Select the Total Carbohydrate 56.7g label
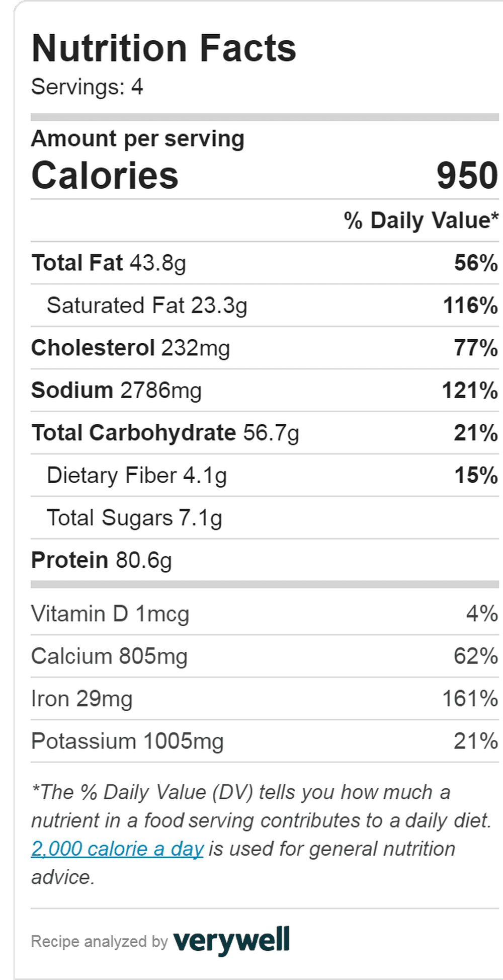The image size is (503, 980). [x=165, y=433]
